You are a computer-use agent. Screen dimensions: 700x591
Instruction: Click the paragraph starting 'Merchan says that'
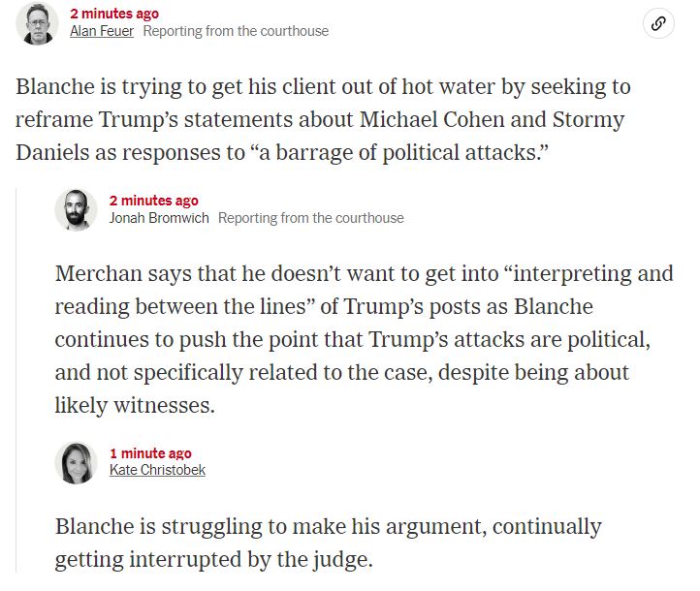[x=364, y=339]
